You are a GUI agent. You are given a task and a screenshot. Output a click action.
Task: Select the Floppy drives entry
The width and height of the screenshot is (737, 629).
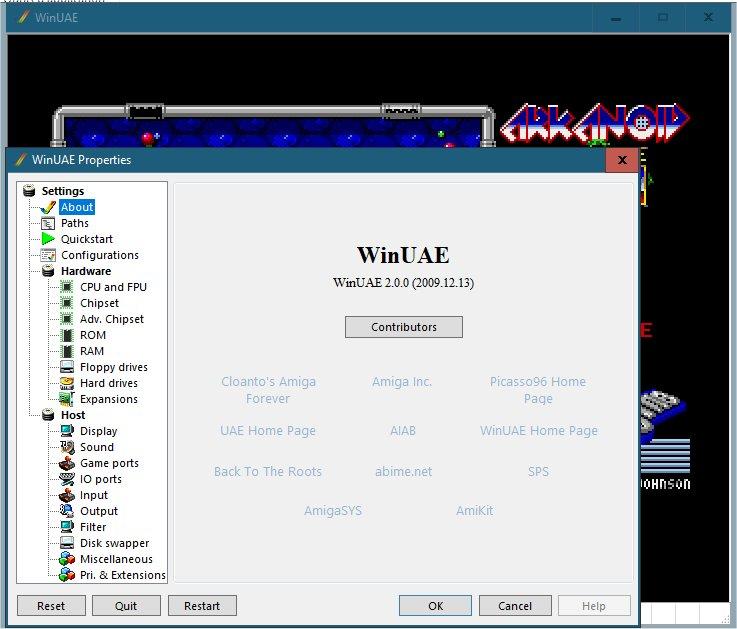pos(114,367)
